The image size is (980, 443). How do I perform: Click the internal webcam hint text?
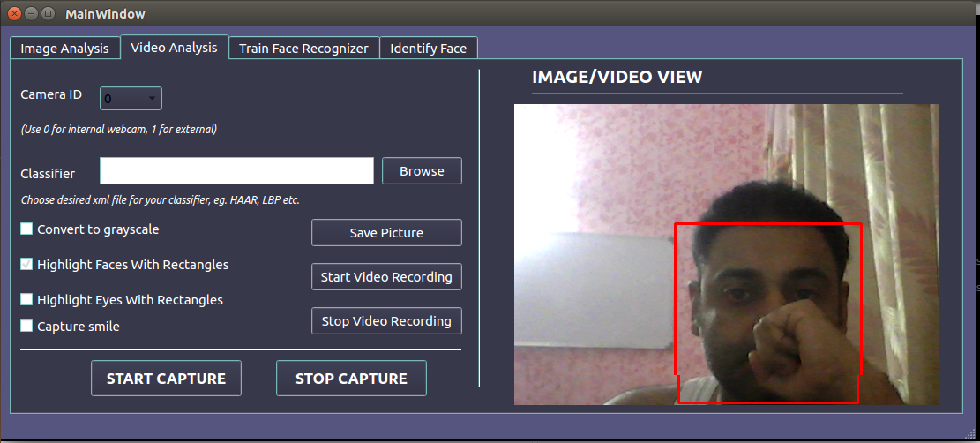point(119,130)
